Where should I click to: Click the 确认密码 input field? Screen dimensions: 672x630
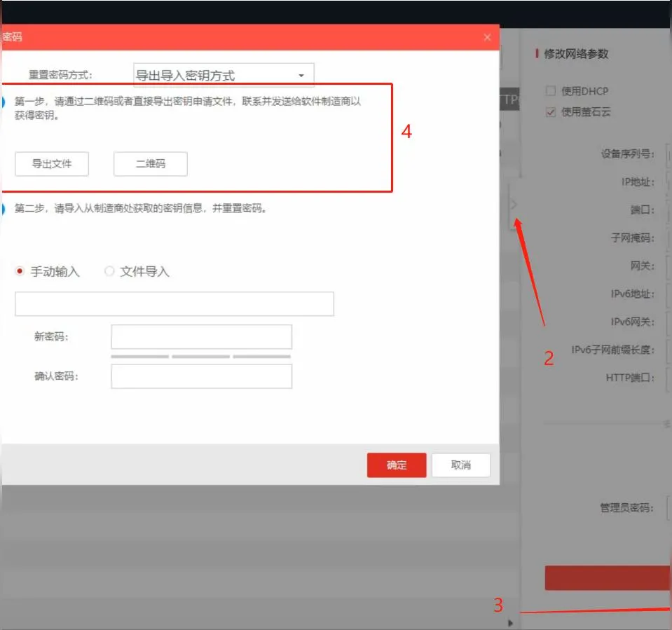(x=201, y=376)
